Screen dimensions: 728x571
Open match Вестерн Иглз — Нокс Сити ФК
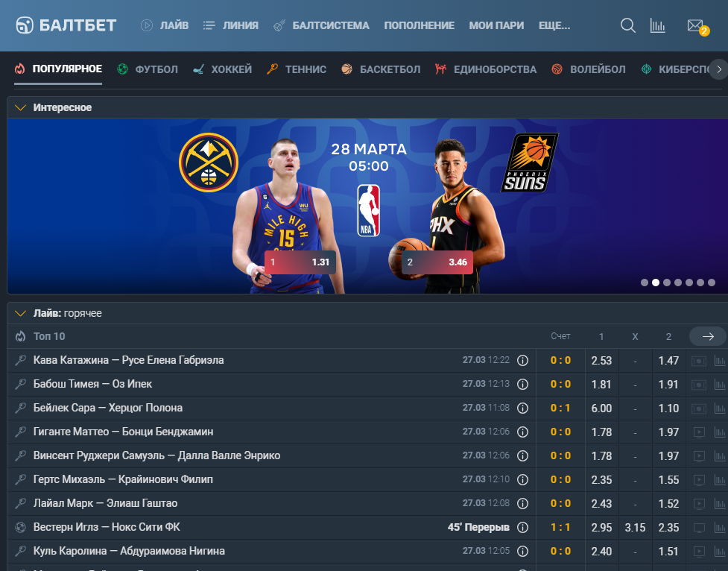(x=107, y=527)
